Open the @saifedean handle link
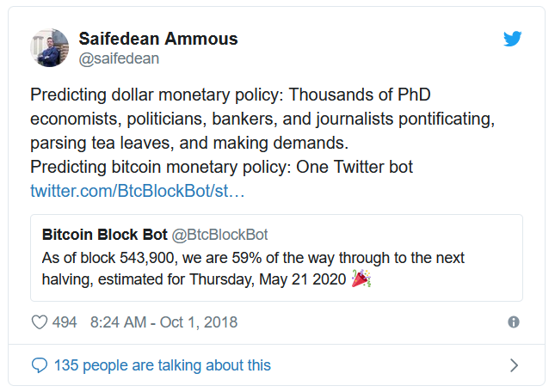 (119, 58)
